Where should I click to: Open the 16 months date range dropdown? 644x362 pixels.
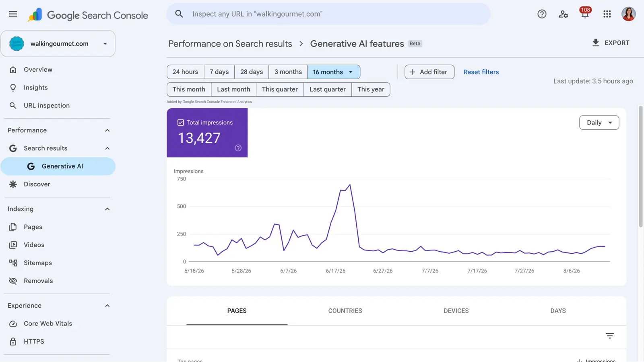tap(334, 72)
